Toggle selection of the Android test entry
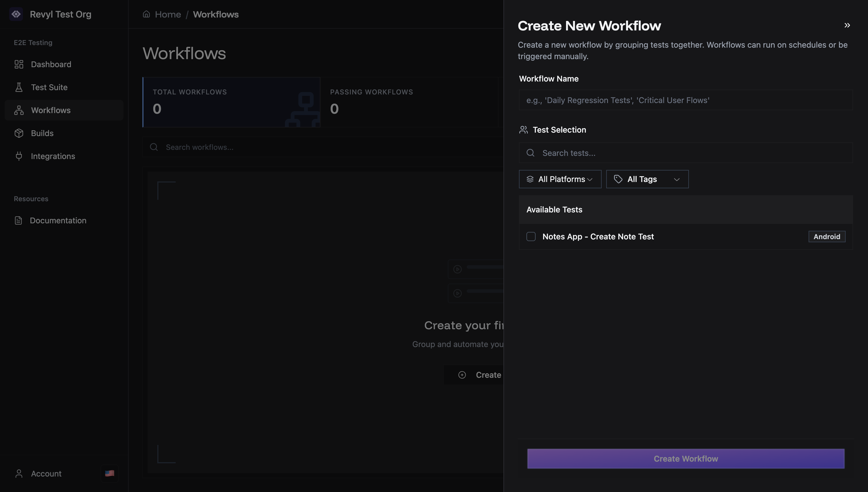Image resolution: width=868 pixels, height=492 pixels. (x=598, y=237)
